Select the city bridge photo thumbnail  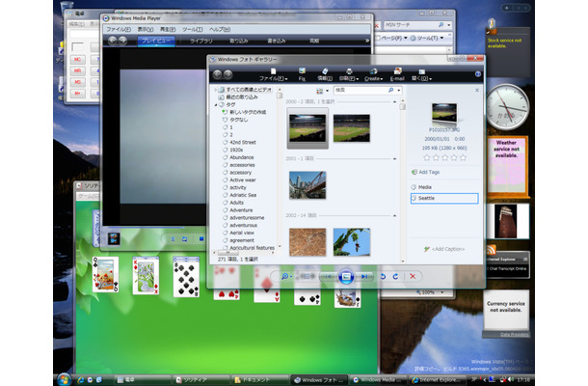[307, 185]
